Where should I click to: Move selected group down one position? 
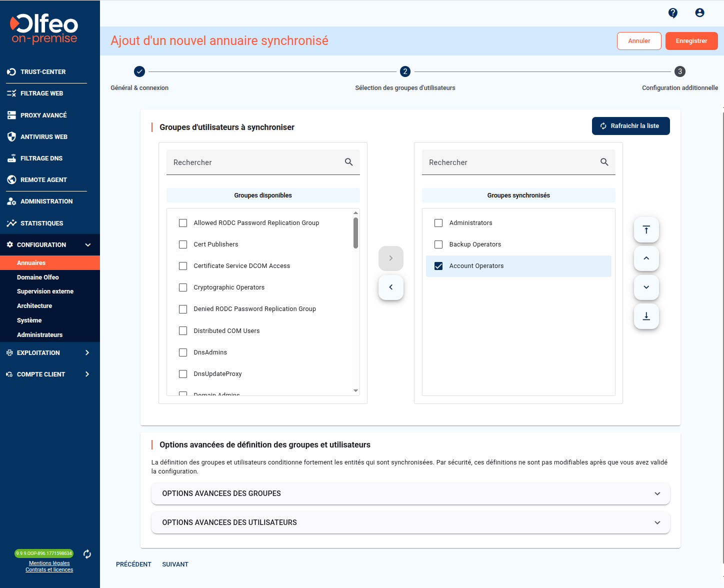coord(646,287)
